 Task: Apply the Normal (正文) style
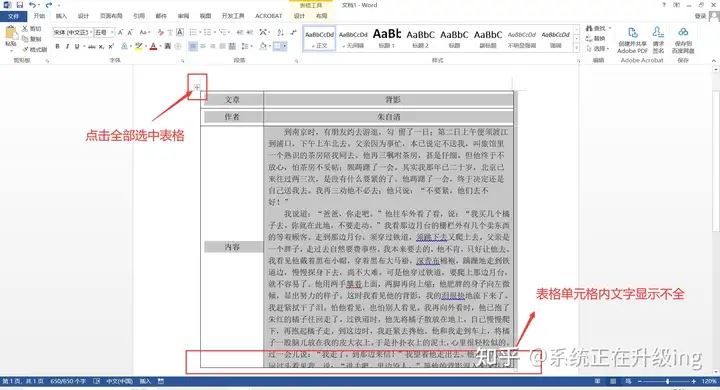pyautogui.click(x=319, y=38)
